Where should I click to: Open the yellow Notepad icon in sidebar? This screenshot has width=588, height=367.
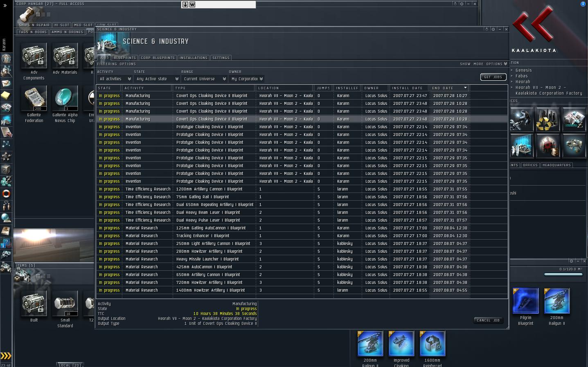click(x=6, y=95)
